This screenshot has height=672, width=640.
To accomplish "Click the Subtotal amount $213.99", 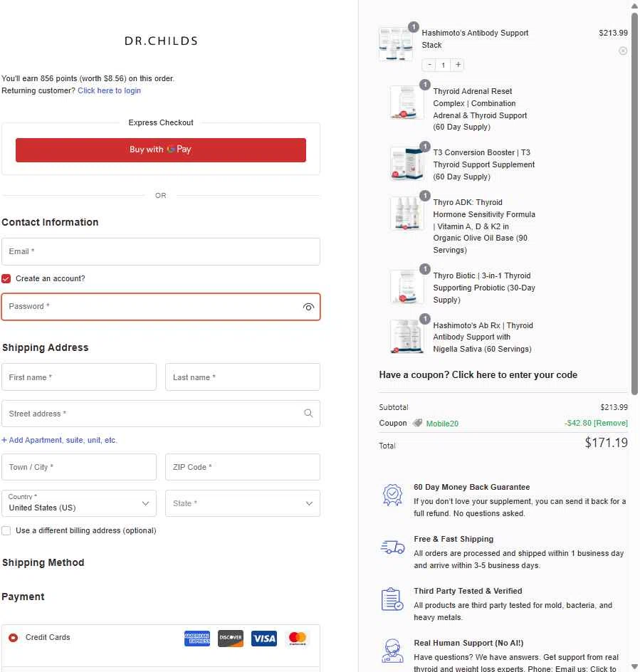I will pos(614,407).
